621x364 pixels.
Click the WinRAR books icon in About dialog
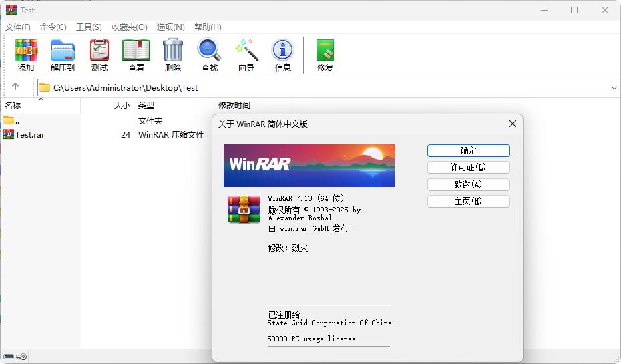244,209
